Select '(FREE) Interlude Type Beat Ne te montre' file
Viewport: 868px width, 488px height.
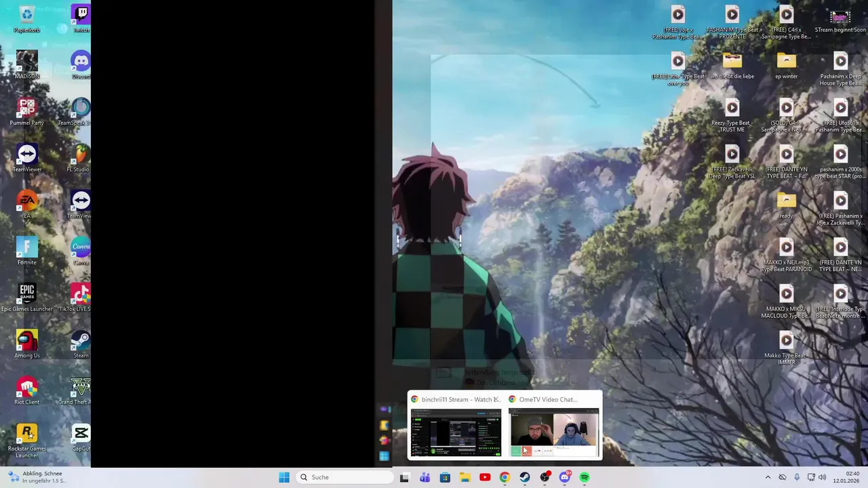coord(841,302)
